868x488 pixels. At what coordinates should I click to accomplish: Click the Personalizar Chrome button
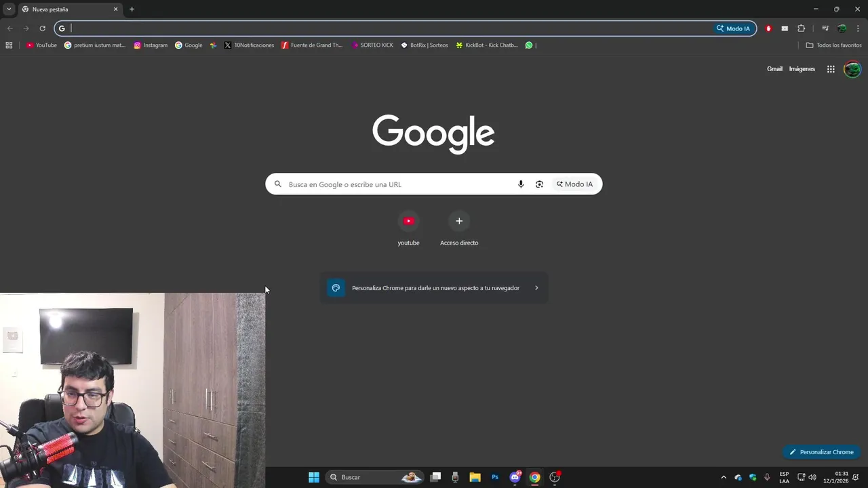821,452
